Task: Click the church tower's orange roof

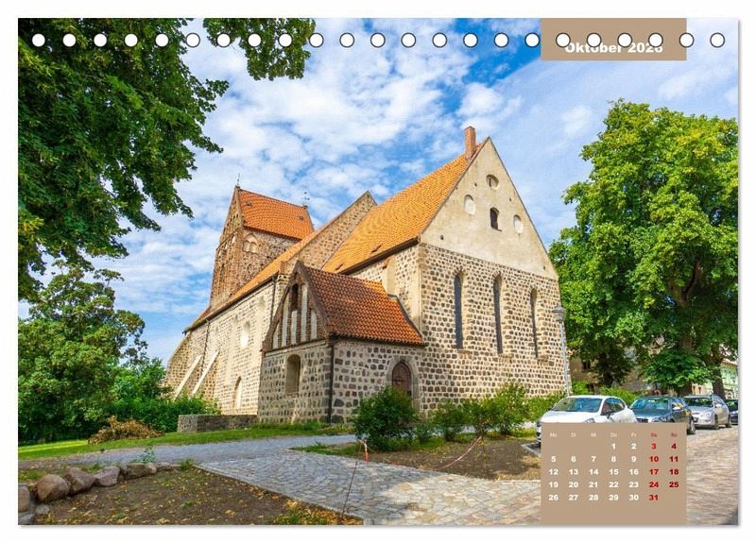Action: [x=273, y=215]
